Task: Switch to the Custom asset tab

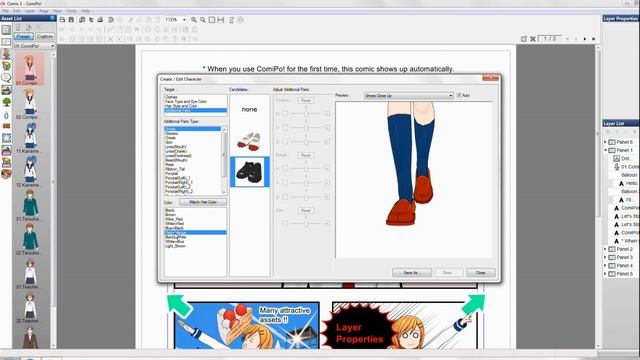Action: tap(44, 36)
